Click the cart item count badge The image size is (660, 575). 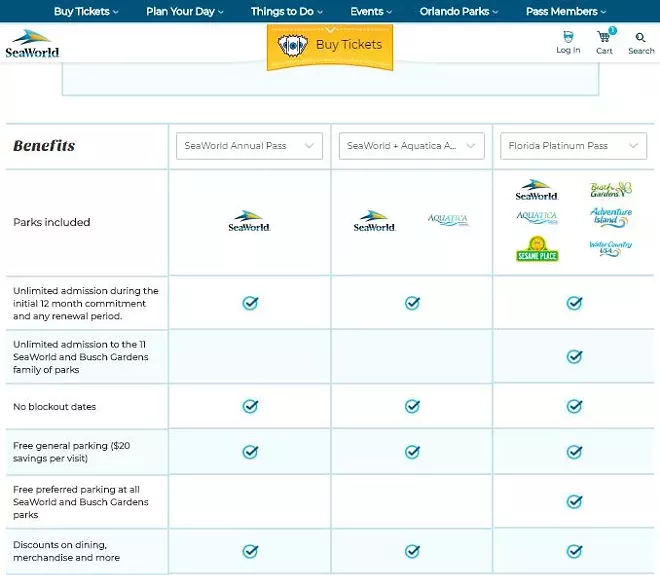612,30
